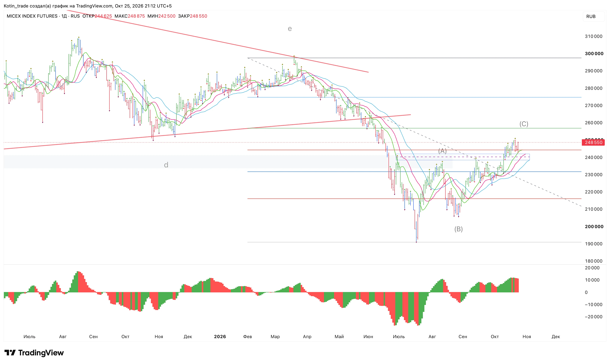Click the 2026 year label on time axis
The image size is (610, 364).
click(x=220, y=336)
